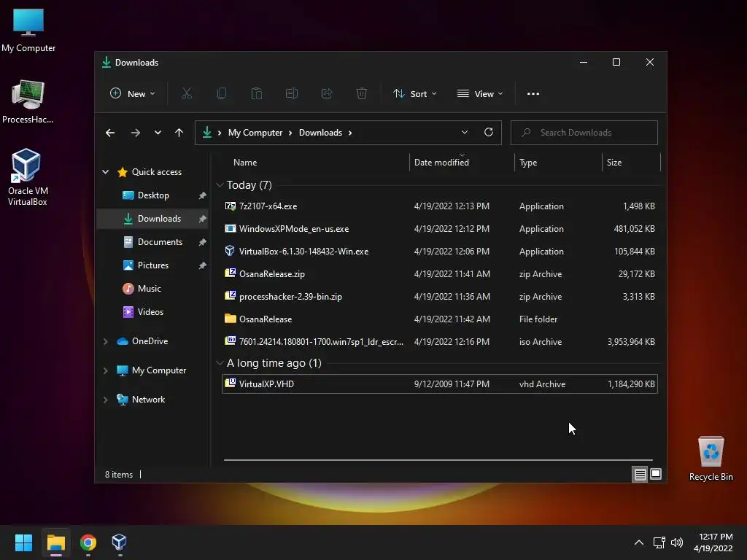This screenshot has width=747, height=560.
Task: Click the Cut scissors toolbar icon
Action: click(x=186, y=94)
